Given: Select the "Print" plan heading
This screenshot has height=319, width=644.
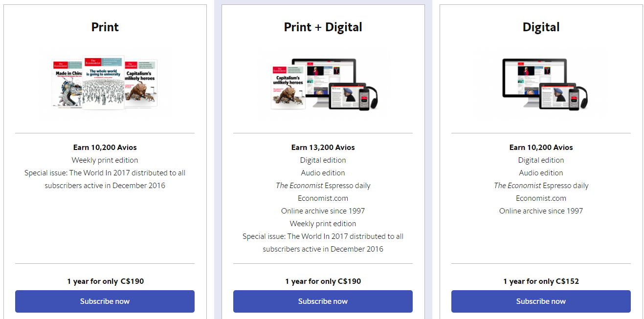Looking at the screenshot, I should click(105, 27).
